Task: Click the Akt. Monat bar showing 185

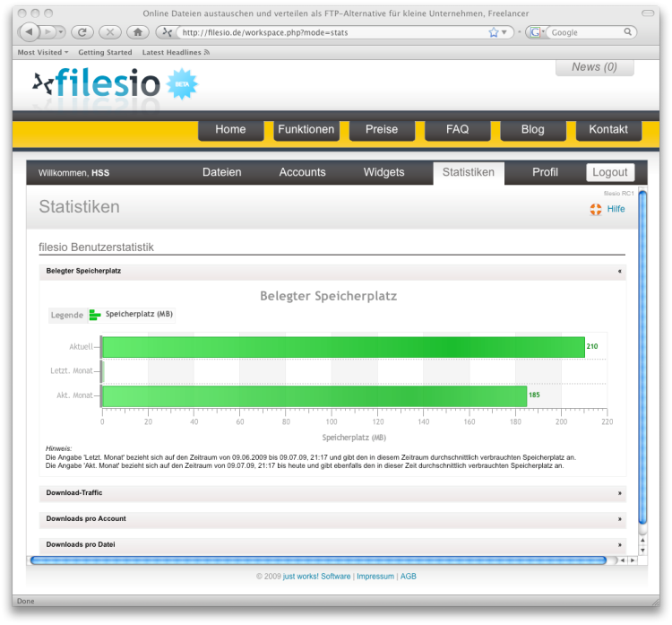Action: (x=314, y=396)
